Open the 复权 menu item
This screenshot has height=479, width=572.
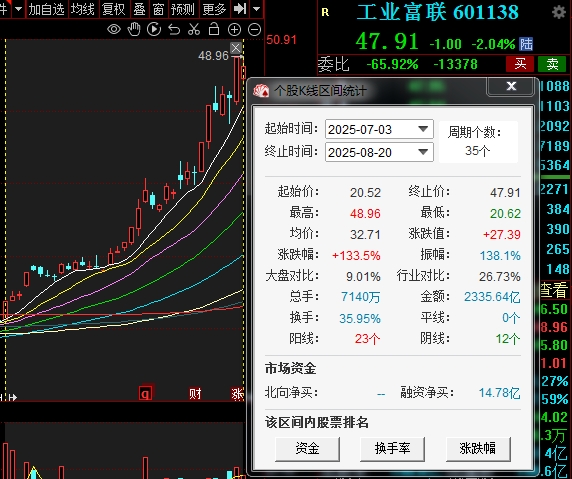pos(113,9)
